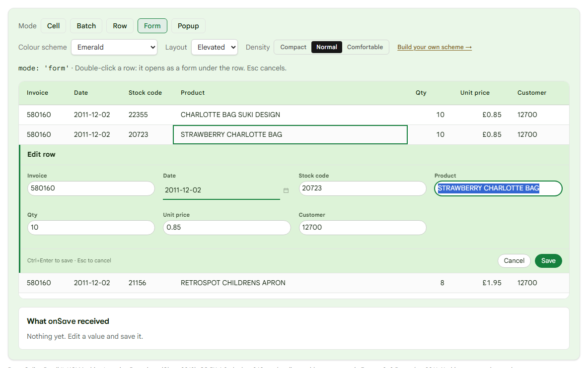Image resolution: width=588 pixels, height=368 pixels.
Task: Click customer 12700 in RETROSPOT CHILDRENS APRON row
Action: coord(539,283)
